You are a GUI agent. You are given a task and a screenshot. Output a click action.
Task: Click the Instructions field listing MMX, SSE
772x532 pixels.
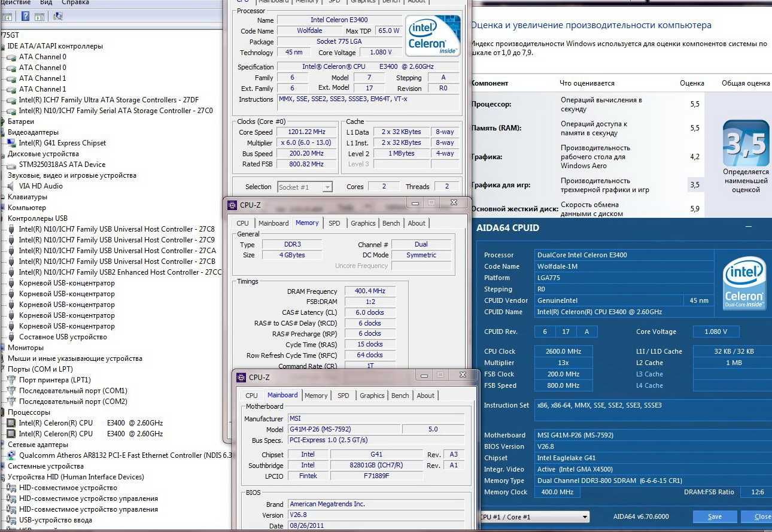point(368,103)
